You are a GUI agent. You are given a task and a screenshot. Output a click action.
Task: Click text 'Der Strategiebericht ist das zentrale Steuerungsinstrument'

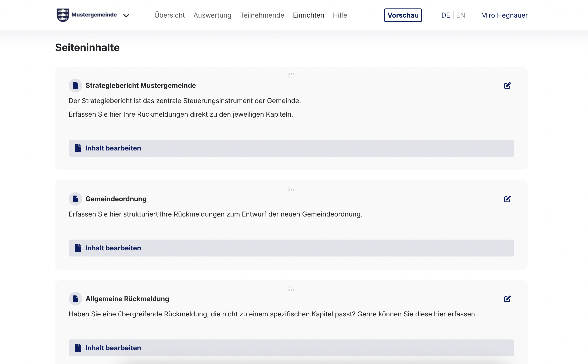[161, 101]
